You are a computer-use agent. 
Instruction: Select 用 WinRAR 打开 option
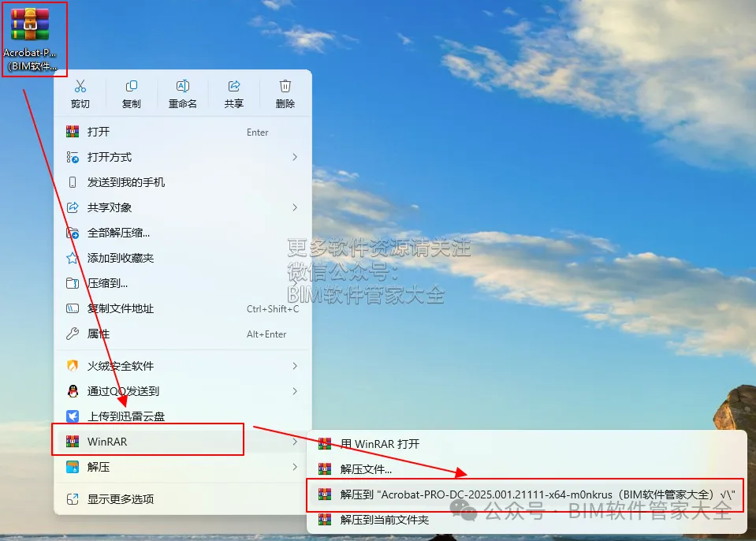click(527, 443)
